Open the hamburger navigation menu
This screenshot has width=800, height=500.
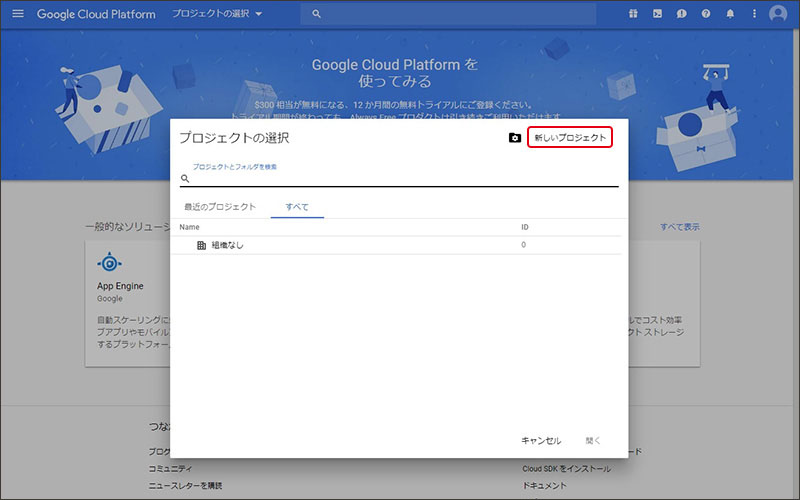(17, 14)
